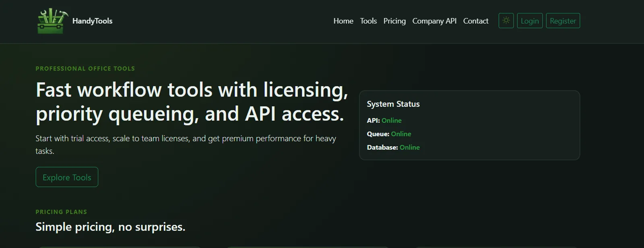The height and width of the screenshot is (248, 644).
Task: Click 'Simple pricing, no surprises.' heading
Action: 110,227
